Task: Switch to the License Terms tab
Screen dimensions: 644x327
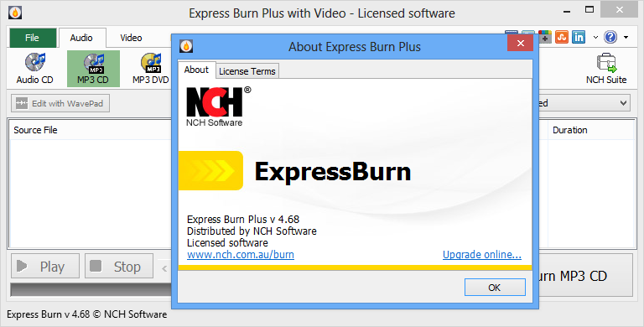Action: coord(247,71)
